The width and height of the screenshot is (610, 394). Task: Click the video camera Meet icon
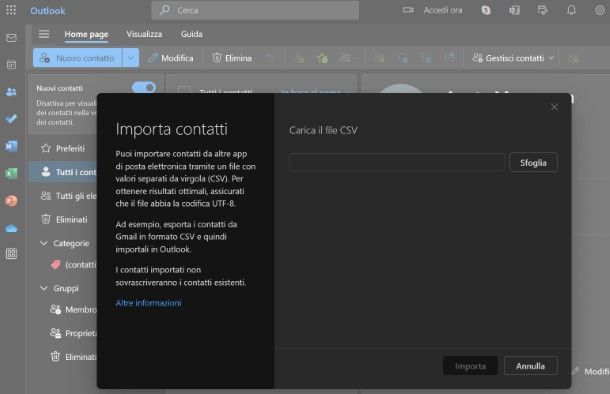tap(408, 10)
